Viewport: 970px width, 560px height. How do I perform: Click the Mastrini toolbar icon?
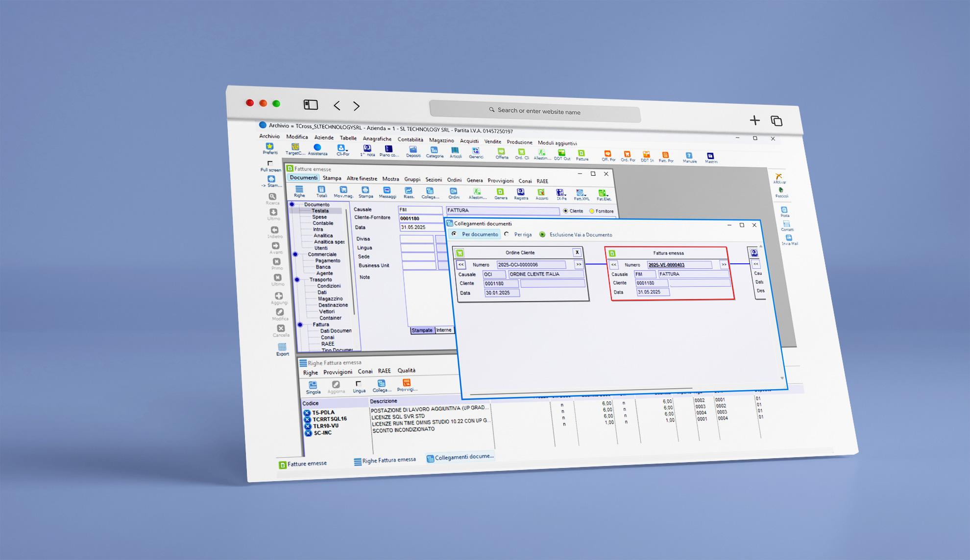point(710,156)
